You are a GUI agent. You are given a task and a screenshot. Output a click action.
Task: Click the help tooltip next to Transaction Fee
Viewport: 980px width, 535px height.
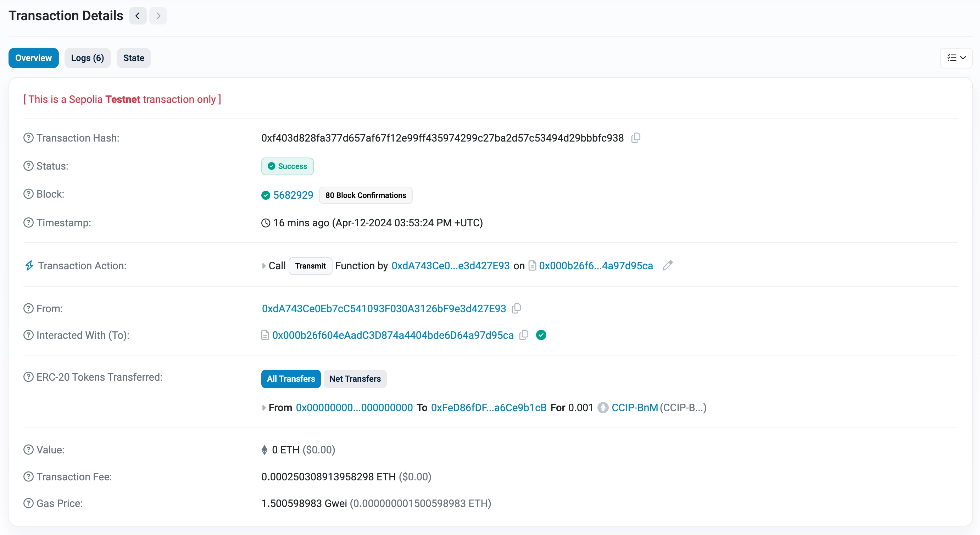coord(28,476)
